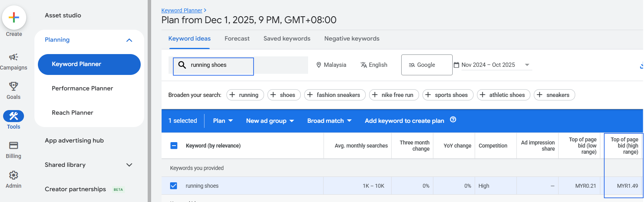Click the Keyword Planner breadcrumb link
The width and height of the screenshot is (644, 202).
[x=182, y=10]
